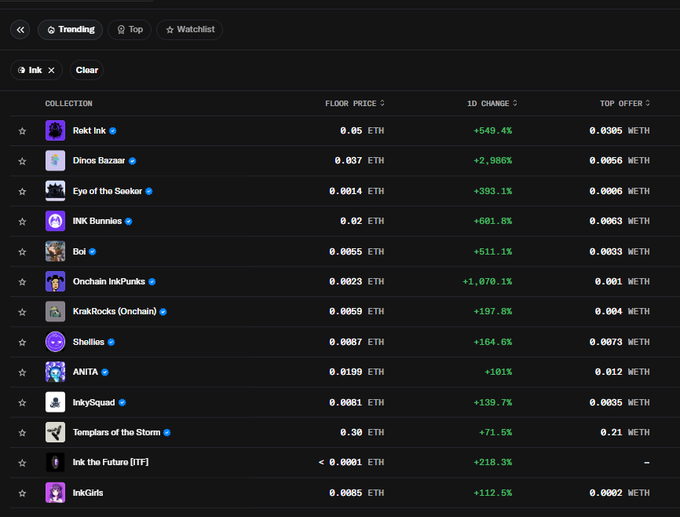
Task: Sort the table by Floor Price
Action: pos(355,103)
